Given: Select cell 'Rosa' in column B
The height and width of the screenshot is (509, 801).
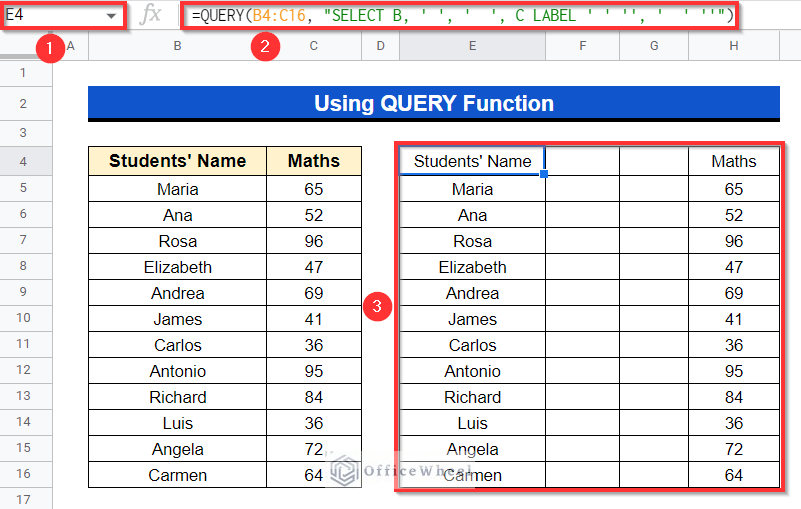Looking at the screenshot, I should (177, 241).
